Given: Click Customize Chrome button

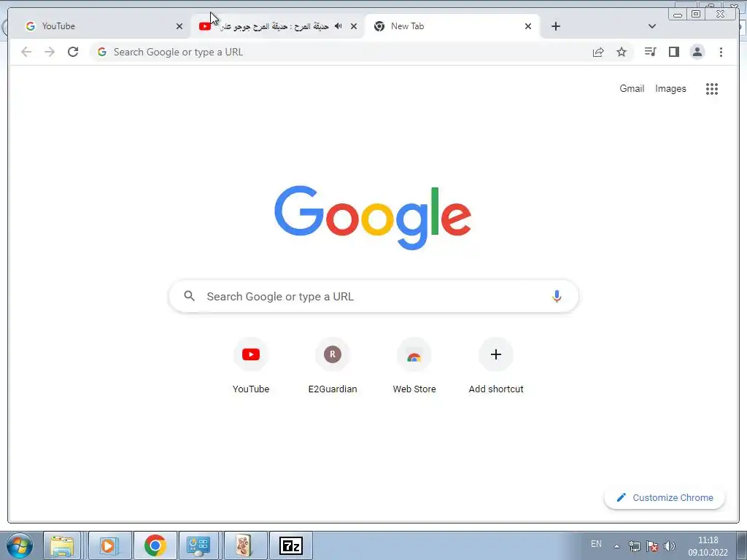Looking at the screenshot, I should (x=665, y=497).
